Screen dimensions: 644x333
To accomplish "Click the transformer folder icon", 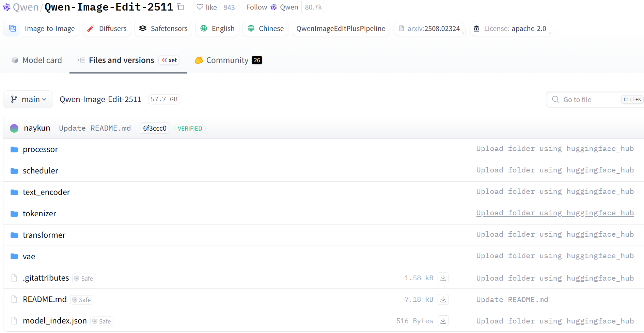I will (x=14, y=235).
